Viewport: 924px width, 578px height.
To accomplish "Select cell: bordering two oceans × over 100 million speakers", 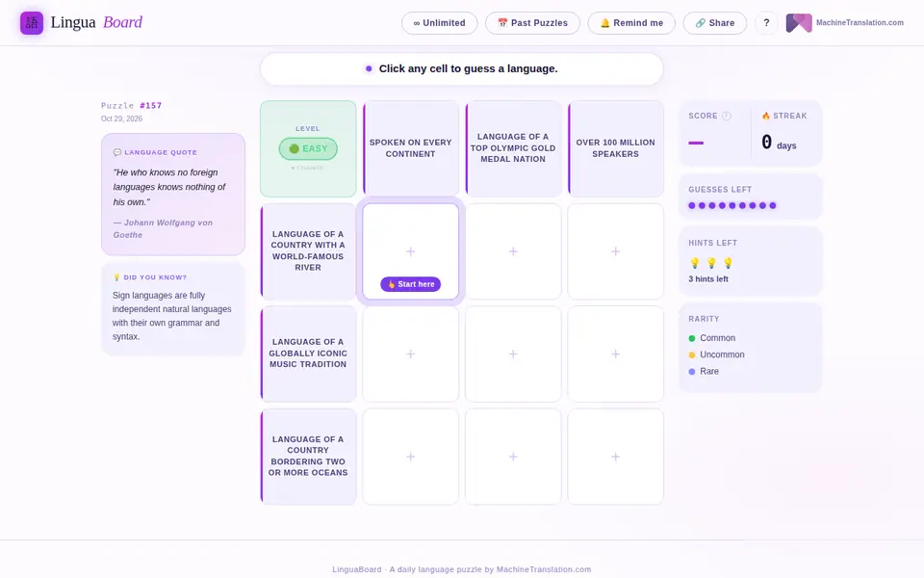I will pyautogui.click(x=616, y=457).
